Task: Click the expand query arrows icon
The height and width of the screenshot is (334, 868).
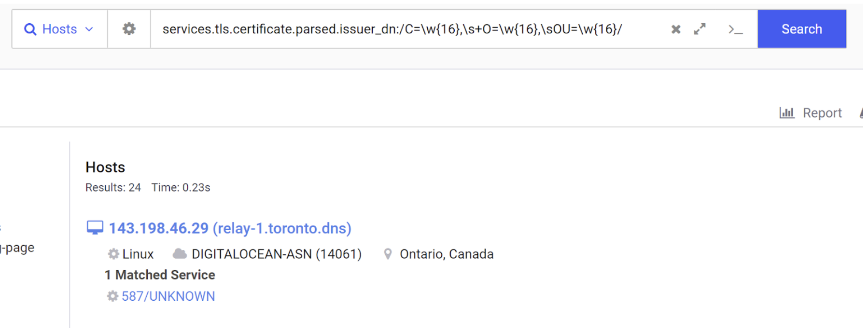Action: click(699, 29)
